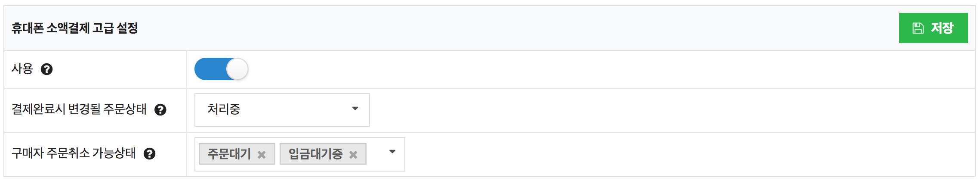Show help icon for 구매자 주문취소 가능상태
Viewport: 980px width, 181px height.
pos(149,154)
